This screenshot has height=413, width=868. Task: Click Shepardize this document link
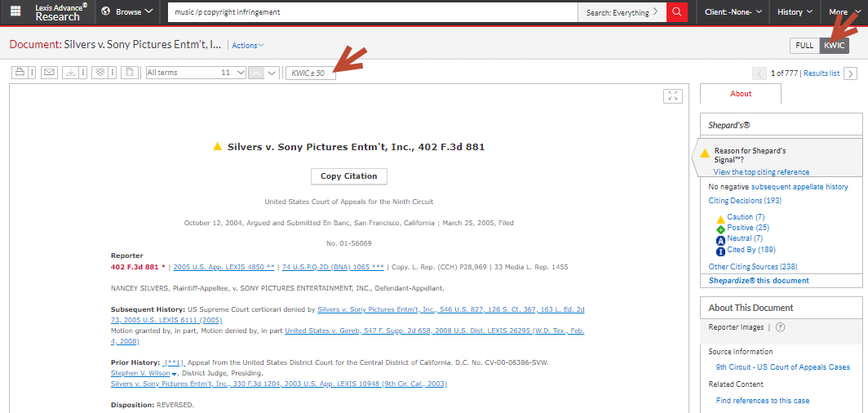(x=759, y=281)
